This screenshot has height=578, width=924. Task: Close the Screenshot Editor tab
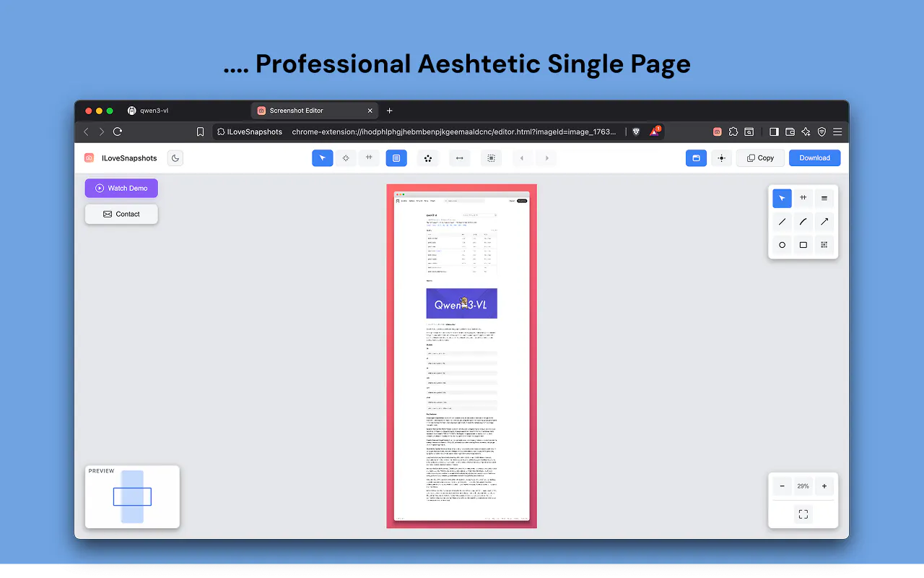[x=370, y=111]
